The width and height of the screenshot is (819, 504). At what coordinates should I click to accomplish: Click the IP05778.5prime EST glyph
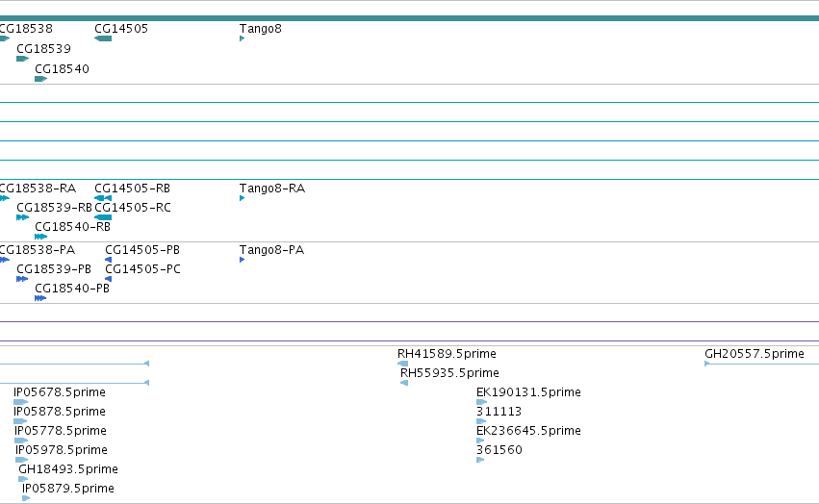click(x=21, y=441)
